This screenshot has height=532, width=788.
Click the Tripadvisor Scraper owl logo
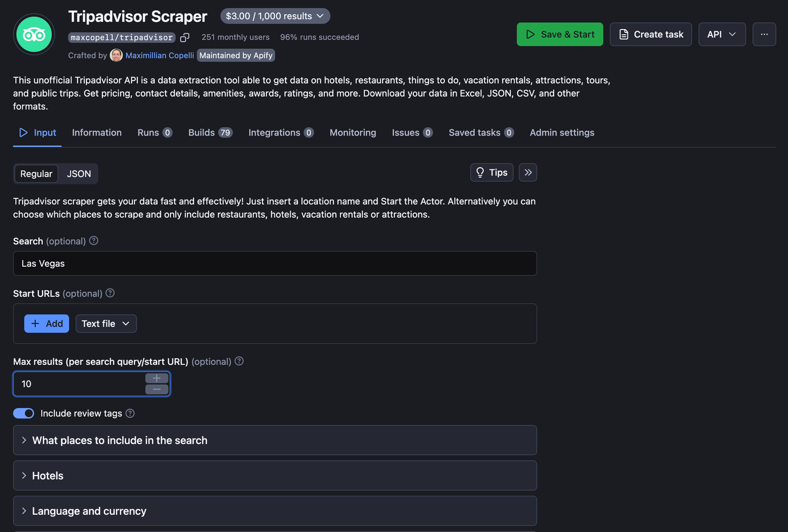pos(33,34)
